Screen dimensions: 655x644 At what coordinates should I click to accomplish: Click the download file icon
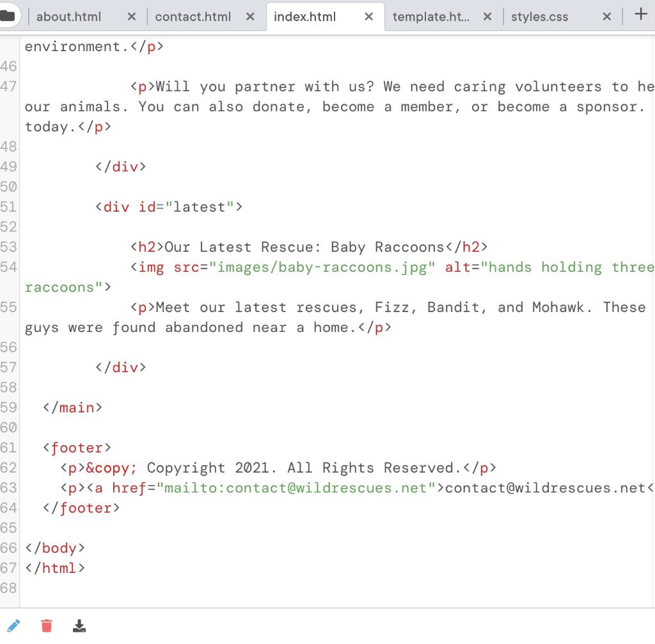[x=79, y=625]
